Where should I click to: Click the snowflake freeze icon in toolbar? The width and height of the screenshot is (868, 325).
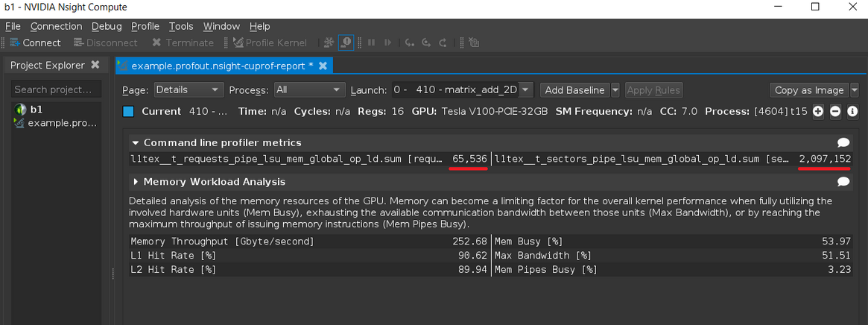point(329,42)
